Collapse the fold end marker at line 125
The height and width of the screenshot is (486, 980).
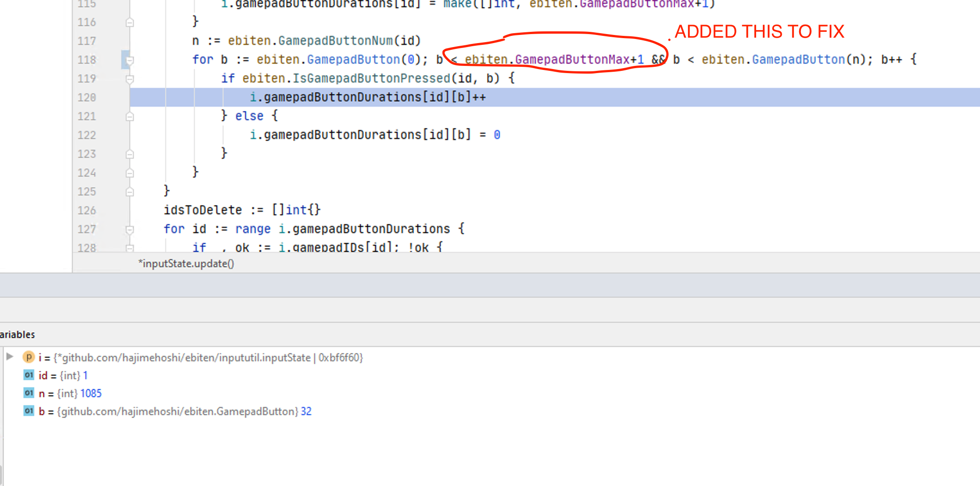[x=130, y=192]
